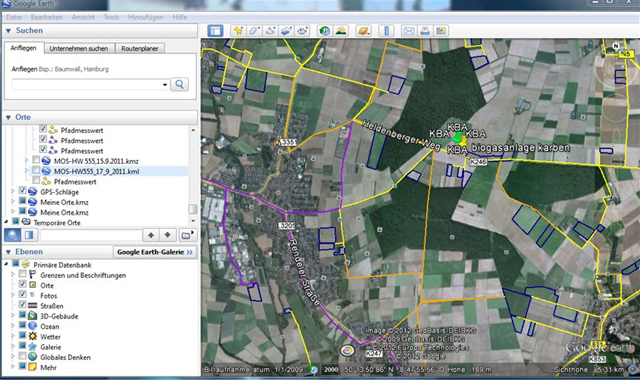
Task: Click the Anfliegen search input field
Action: 87,85
